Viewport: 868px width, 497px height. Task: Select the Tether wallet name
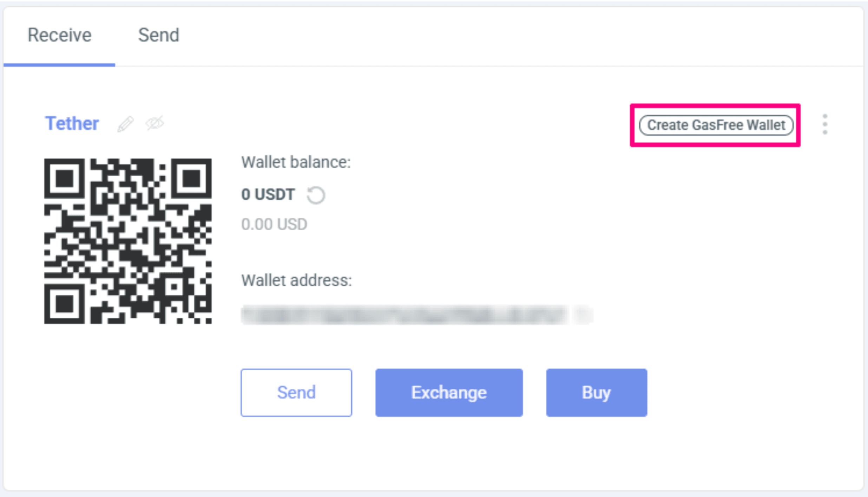click(x=72, y=124)
